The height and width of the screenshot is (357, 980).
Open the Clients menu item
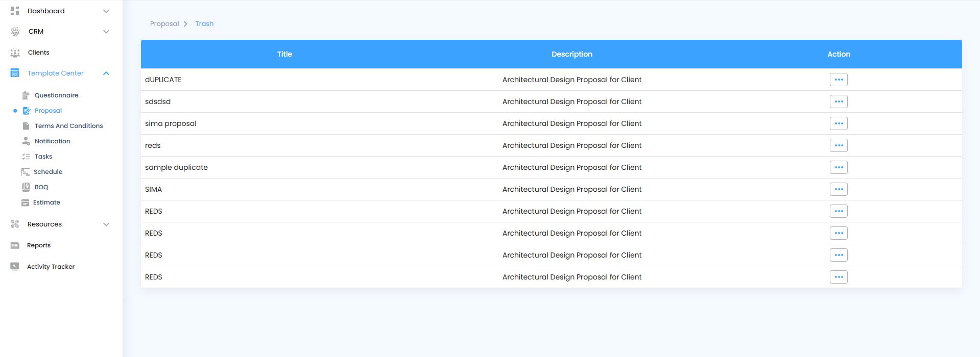pos(38,53)
